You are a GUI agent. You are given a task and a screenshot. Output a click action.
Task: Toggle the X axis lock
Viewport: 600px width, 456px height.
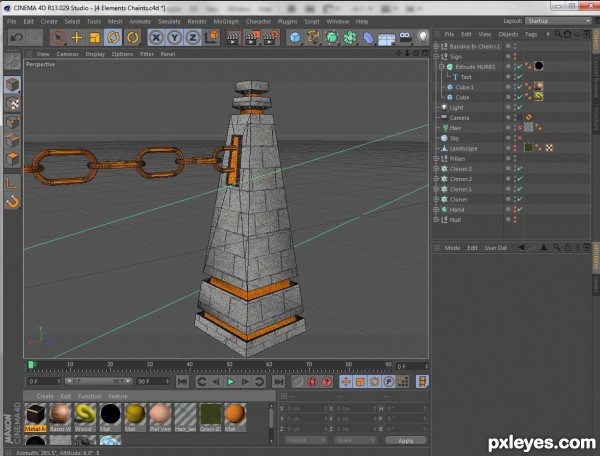(x=156, y=37)
